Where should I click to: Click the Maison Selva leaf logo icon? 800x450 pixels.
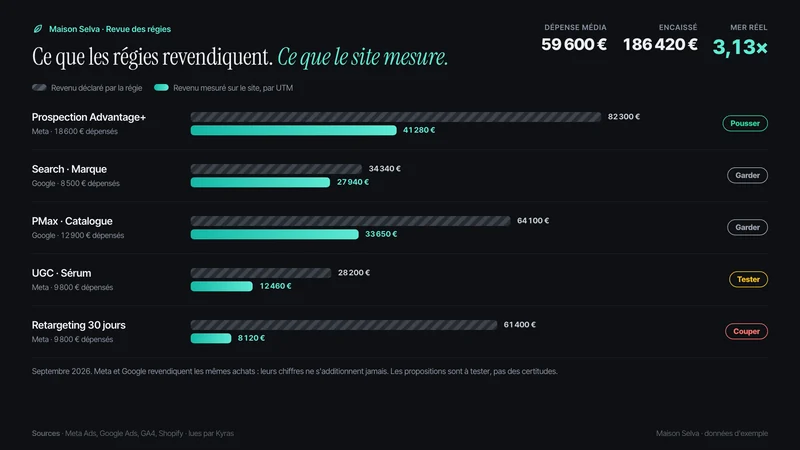click(x=38, y=29)
